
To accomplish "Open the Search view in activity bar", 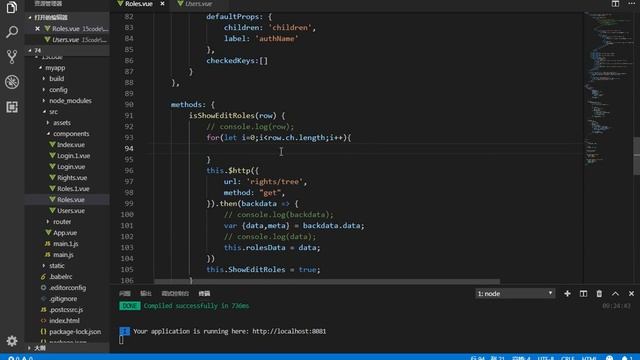I will pos(12,32).
